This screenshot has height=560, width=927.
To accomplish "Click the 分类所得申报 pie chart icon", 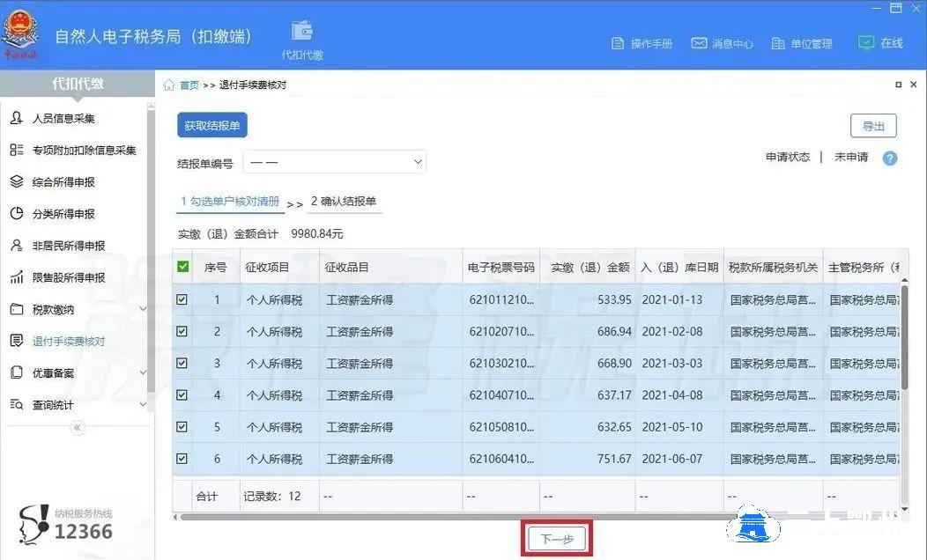I will pos(17,213).
